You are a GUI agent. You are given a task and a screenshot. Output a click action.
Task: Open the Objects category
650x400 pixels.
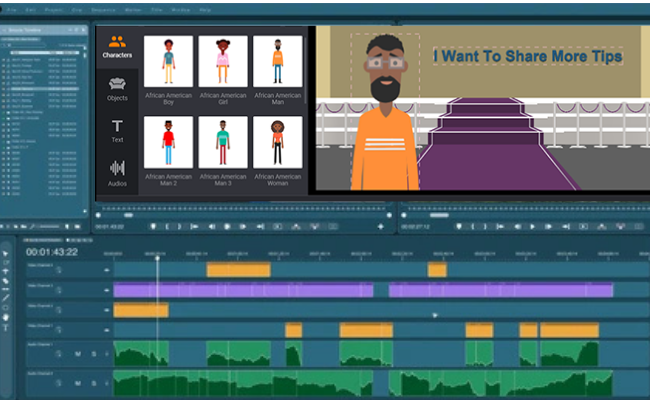[x=117, y=90]
